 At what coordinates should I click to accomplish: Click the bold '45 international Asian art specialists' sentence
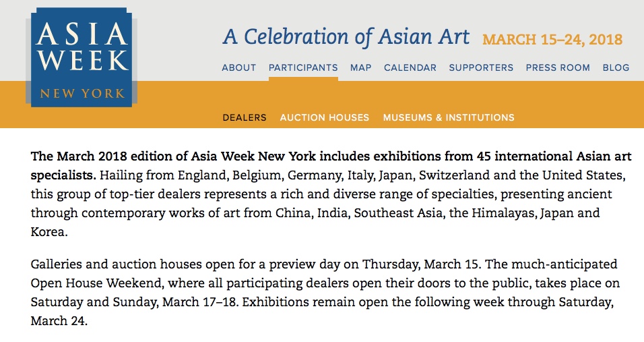tap(331, 166)
